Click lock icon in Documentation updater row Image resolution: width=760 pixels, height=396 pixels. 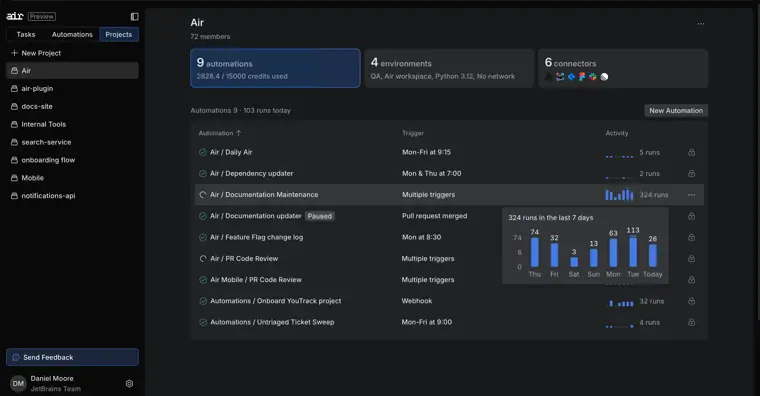coord(691,216)
